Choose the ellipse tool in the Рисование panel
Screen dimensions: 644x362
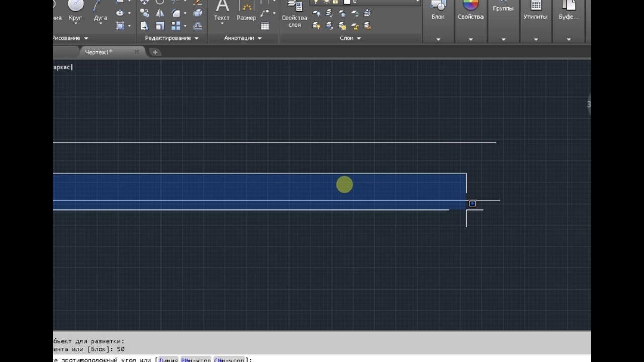click(120, 13)
